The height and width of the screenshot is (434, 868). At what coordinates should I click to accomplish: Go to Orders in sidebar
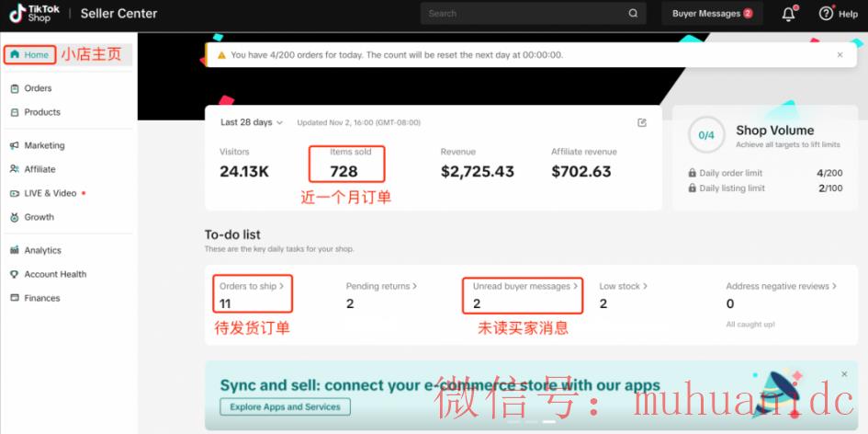click(x=38, y=88)
